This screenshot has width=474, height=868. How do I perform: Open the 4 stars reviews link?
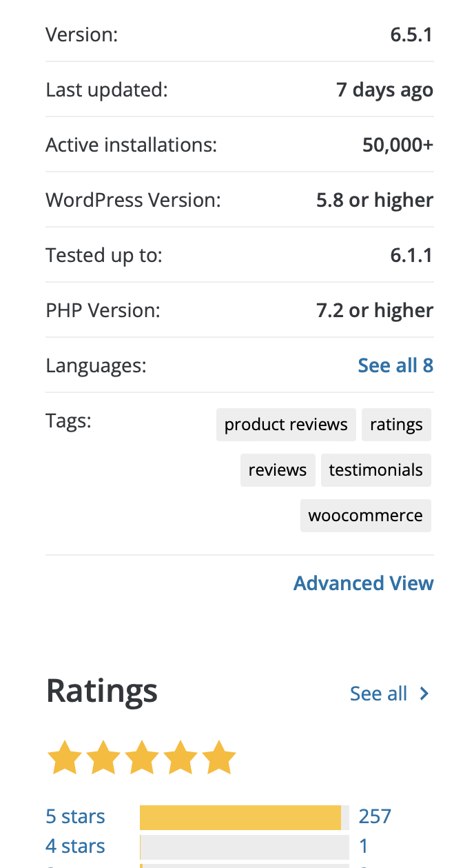pyautogui.click(x=75, y=846)
